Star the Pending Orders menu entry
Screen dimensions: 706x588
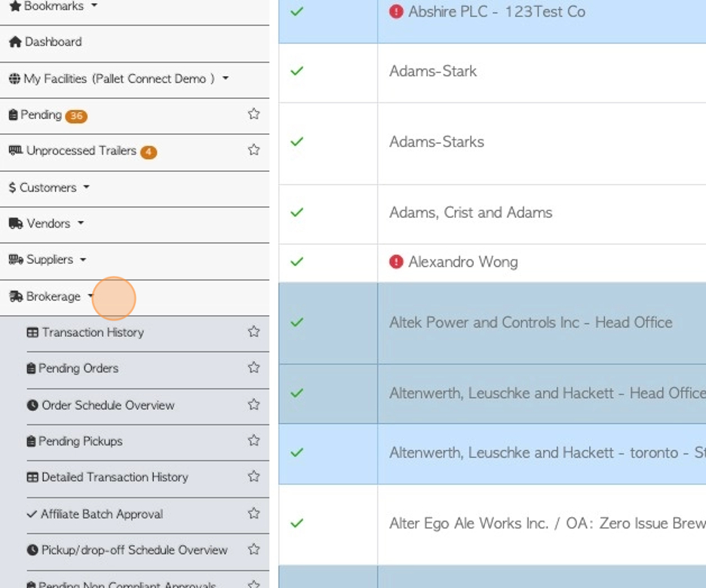(x=254, y=368)
